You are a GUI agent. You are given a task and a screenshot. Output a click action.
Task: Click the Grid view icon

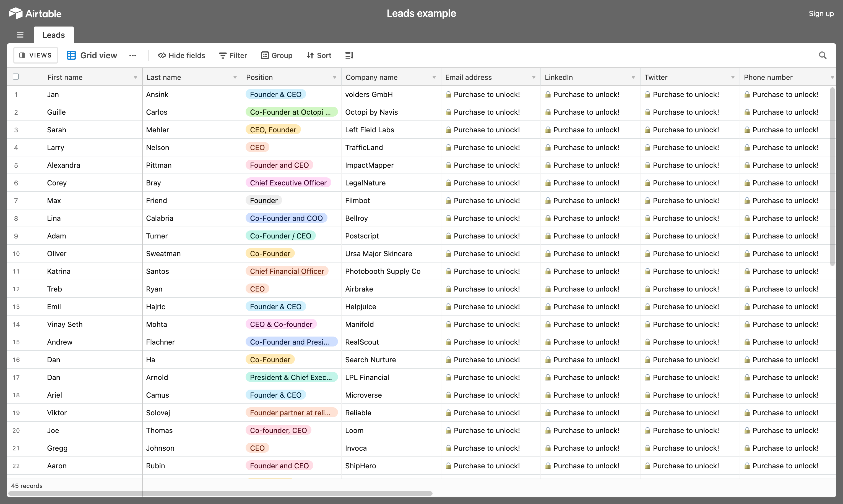(71, 55)
